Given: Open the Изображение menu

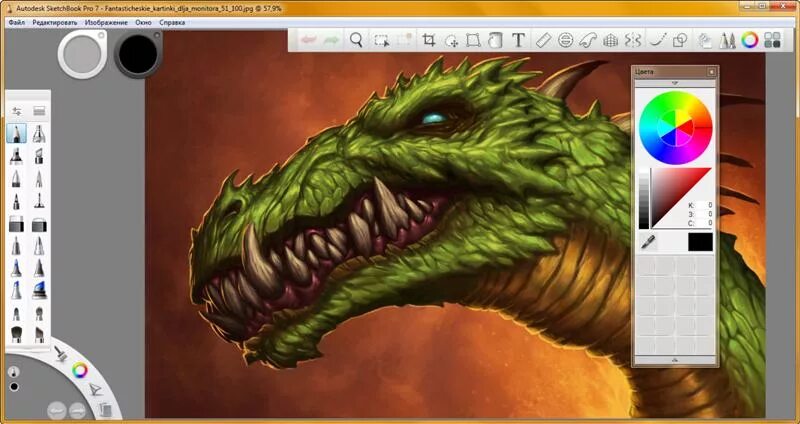Looking at the screenshot, I should (x=106, y=22).
